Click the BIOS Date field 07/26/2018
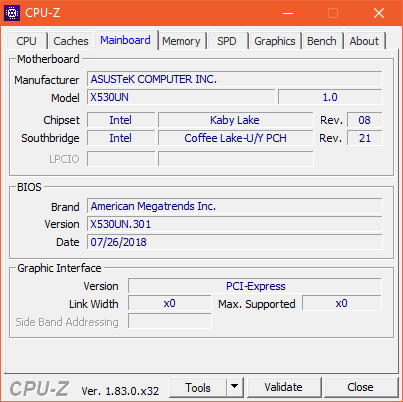Image resolution: width=403 pixels, height=402 pixels. 235,242
